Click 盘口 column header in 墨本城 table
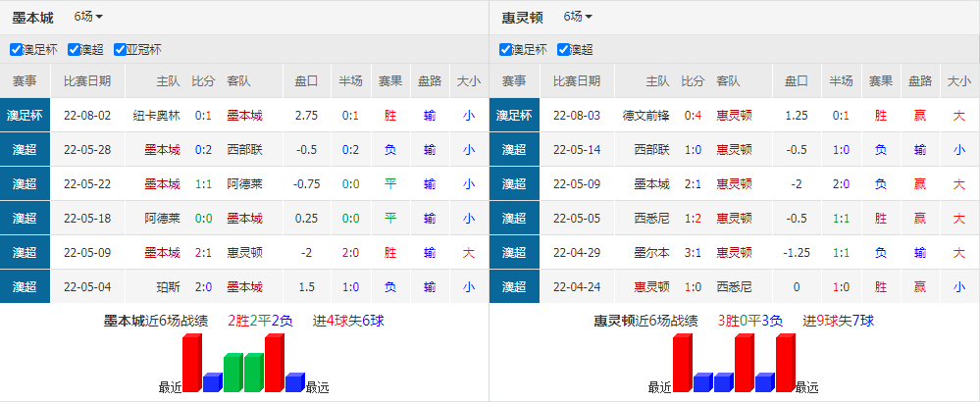This screenshot has width=980, height=402. [306, 81]
